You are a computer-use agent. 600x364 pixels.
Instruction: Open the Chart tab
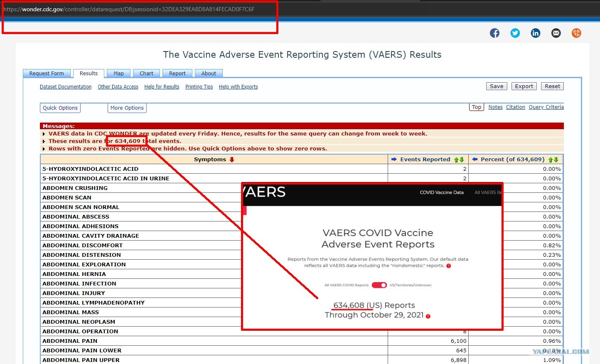(x=146, y=74)
